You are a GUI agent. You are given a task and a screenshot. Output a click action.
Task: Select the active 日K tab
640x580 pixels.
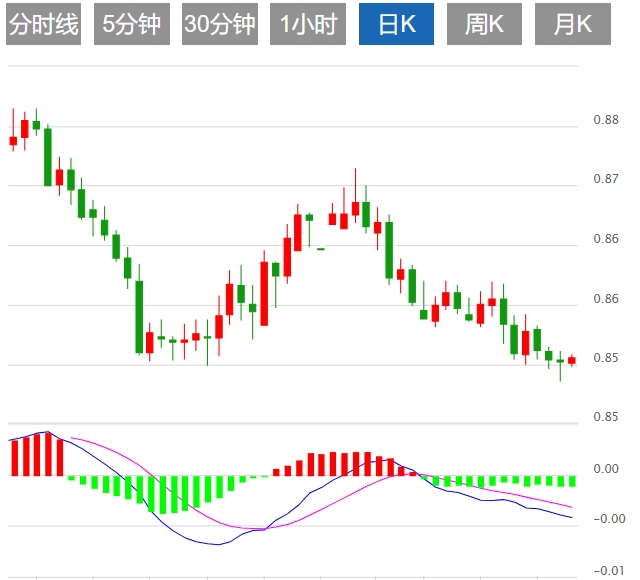(397, 25)
